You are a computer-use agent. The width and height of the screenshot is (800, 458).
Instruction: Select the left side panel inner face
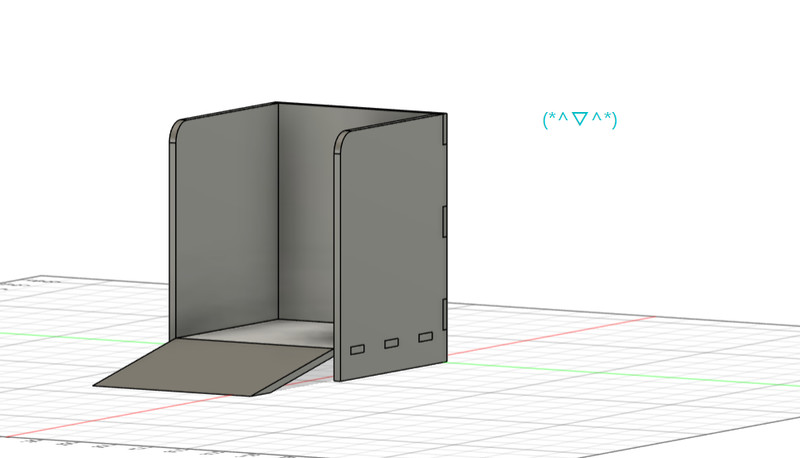point(227,219)
